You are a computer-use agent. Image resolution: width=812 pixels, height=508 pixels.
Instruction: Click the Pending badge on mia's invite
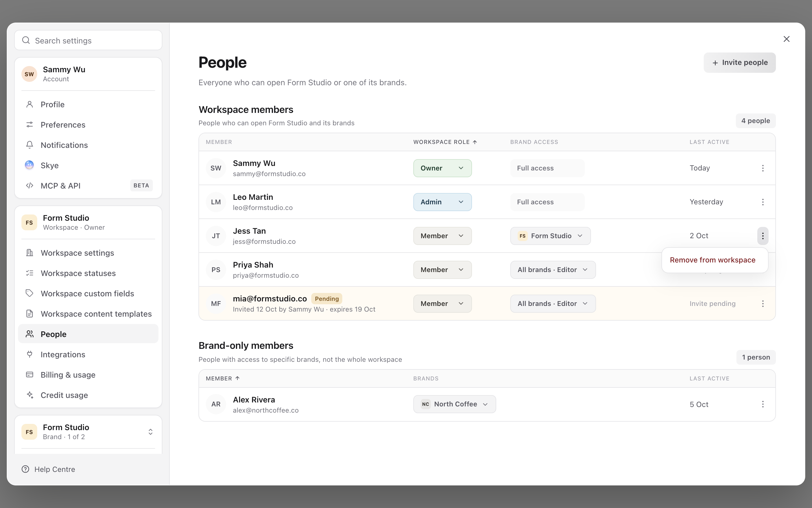pos(326,299)
